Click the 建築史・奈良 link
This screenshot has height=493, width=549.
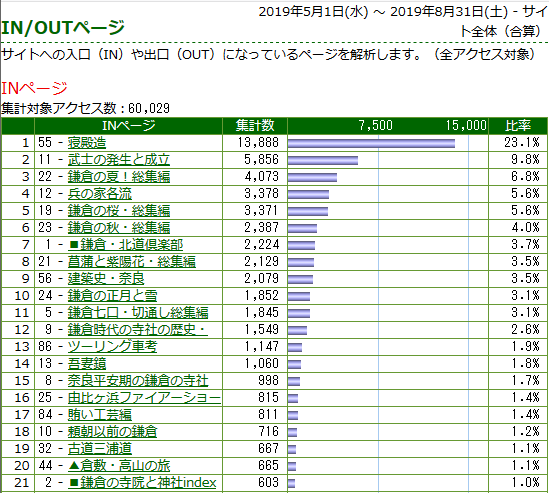pyautogui.click(x=106, y=279)
